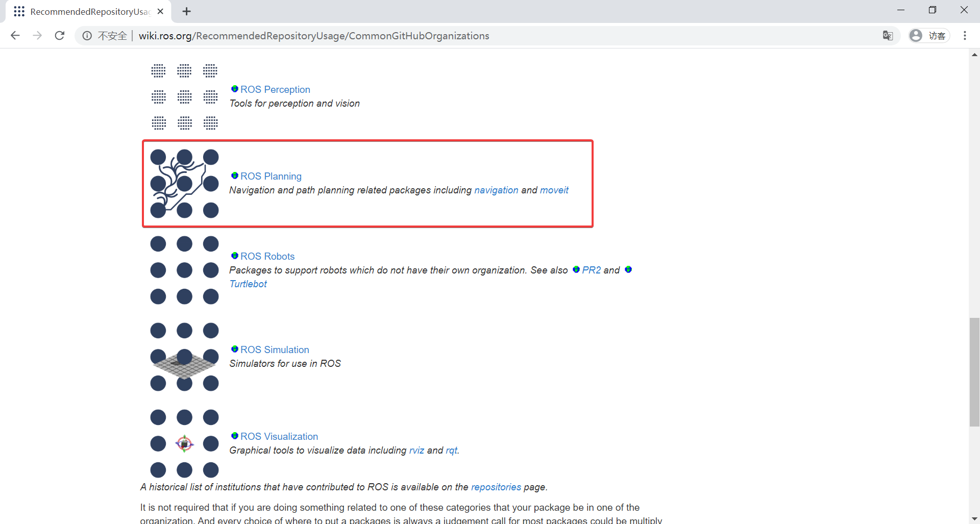This screenshot has width=980, height=524.
Task: Reload the wiki page
Action: pos(60,35)
